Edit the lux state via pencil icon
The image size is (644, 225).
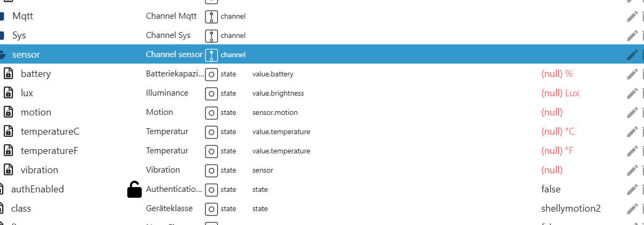[x=632, y=93]
